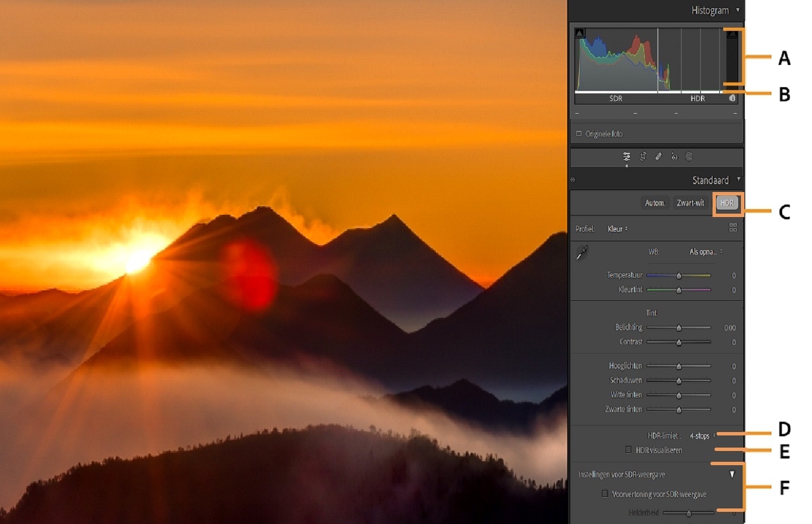Open the profile browser grid button
Image resolution: width=812 pixels, height=524 pixels.
(x=731, y=229)
